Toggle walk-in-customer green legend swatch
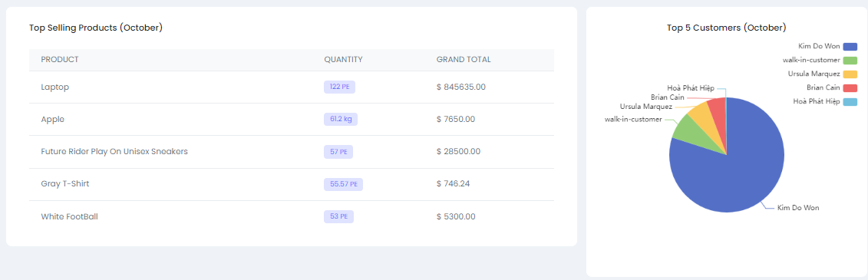The width and height of the screenshot is (868, 280). coord(850,60)
